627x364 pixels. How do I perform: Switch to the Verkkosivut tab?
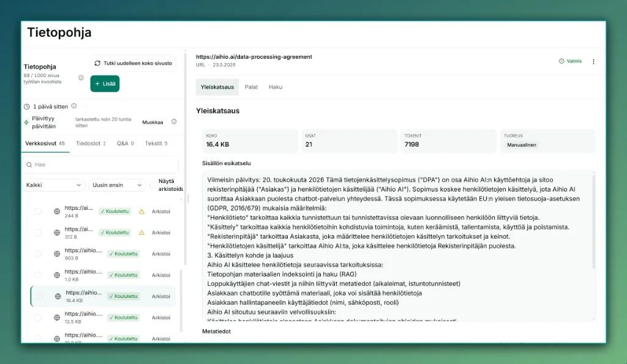tap(45, 143)
